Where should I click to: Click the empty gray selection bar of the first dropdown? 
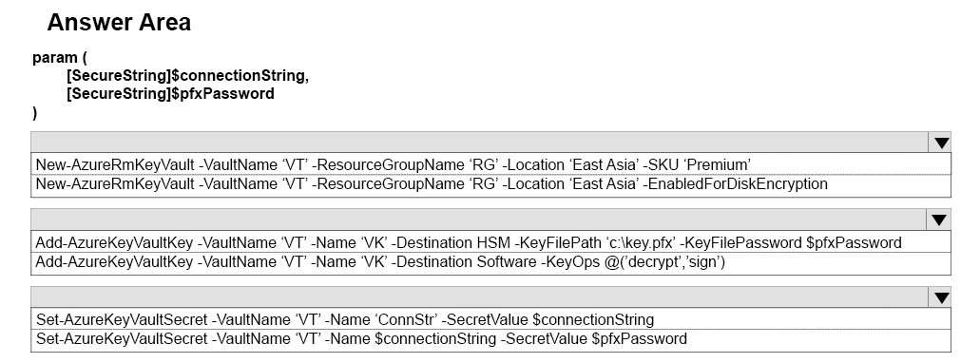click(479, 143)
